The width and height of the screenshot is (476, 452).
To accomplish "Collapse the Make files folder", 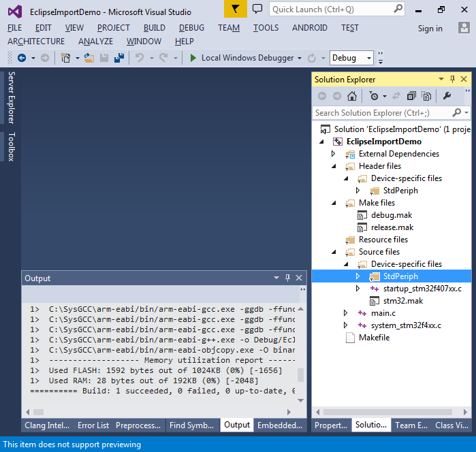I will [334, 203].
